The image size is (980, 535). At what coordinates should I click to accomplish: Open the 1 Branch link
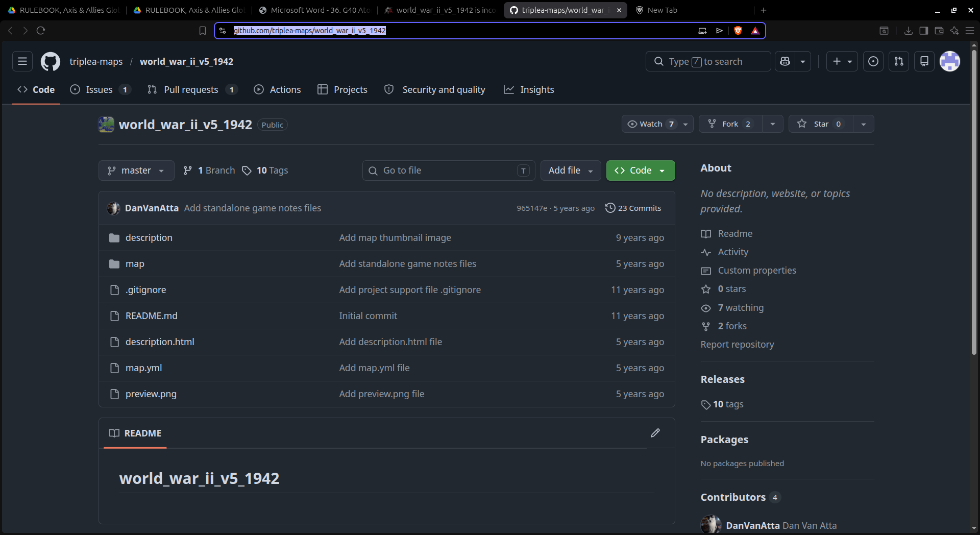coord(209,171)
